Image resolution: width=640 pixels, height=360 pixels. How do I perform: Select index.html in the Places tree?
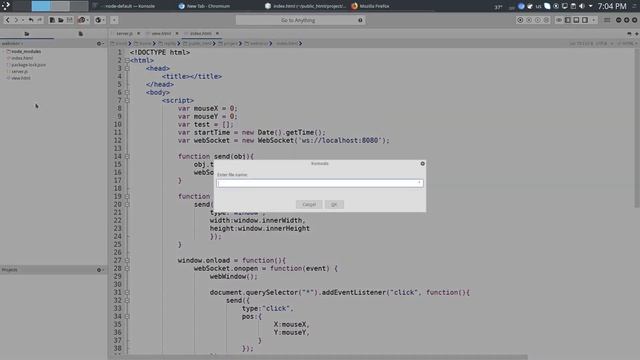[x=22, y=58]
